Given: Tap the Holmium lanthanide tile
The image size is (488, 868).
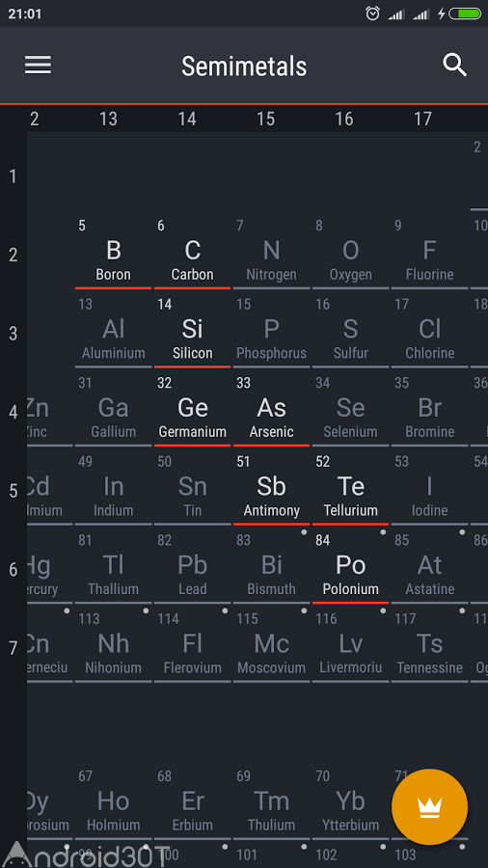Looking at the screenshot, I should (x=114, y=801).
